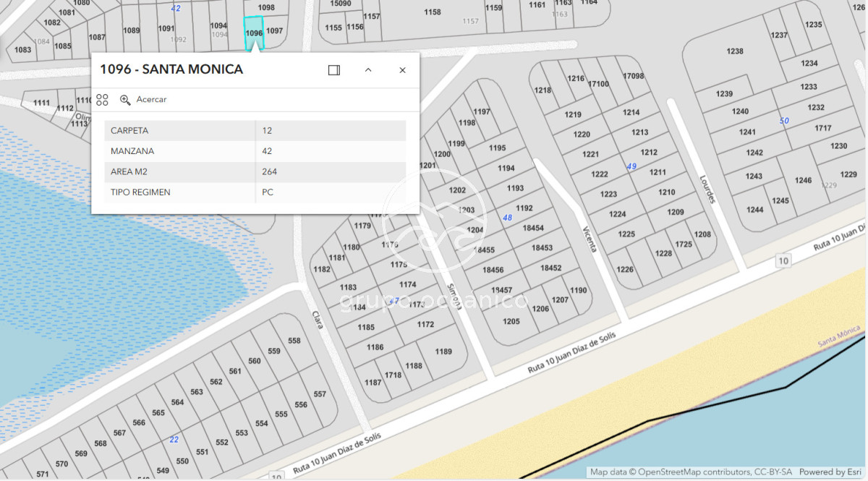868x481 pixels.
Task: Click the AREA M2 value 264
Action: click(x=270, y=172)
